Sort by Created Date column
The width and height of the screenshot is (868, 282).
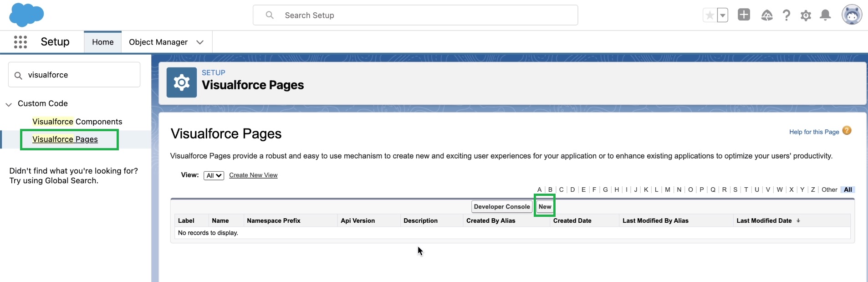pyautogui.click(x=572, y=220)
